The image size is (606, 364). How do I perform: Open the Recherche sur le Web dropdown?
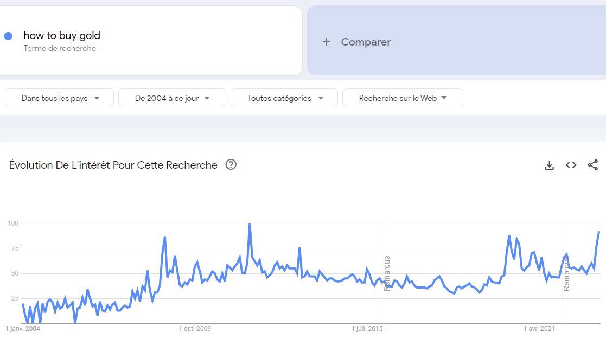click(x=403, y=98)
